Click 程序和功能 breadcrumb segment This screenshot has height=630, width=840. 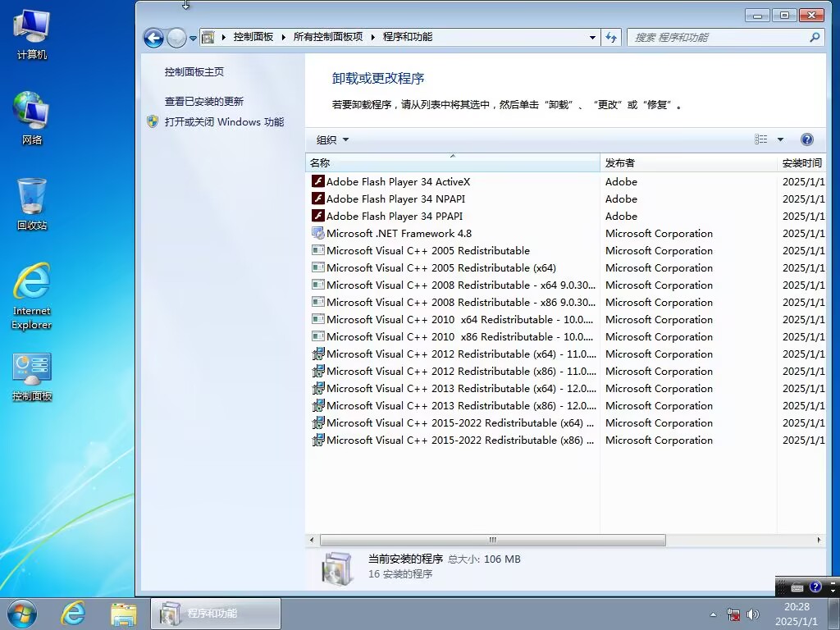[x=408, y=37]
